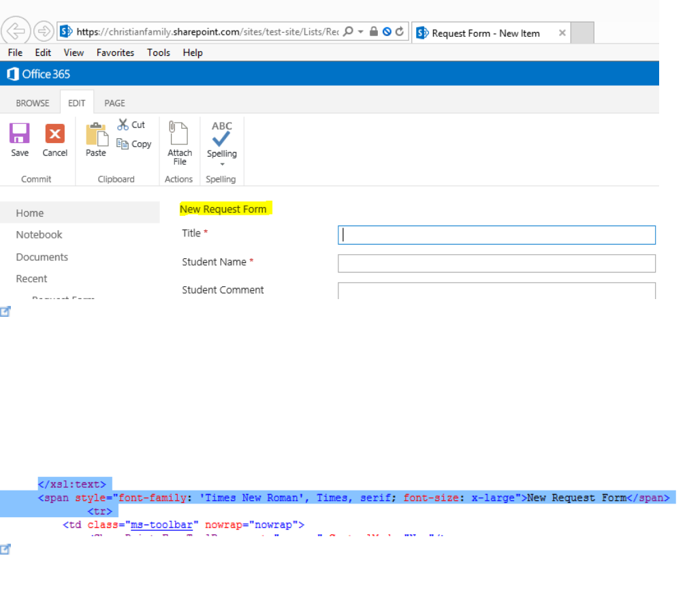
Task: Click the compatibility/blocked content icon
Action: pyautogui.click(x=387, y=31)
